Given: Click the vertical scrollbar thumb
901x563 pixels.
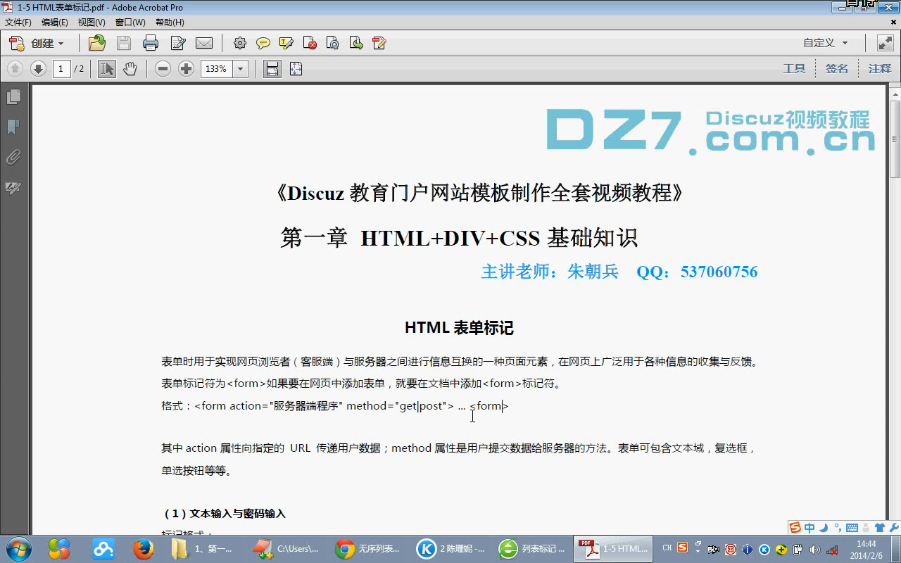Looking at the screenshot, I should [895, 138].
